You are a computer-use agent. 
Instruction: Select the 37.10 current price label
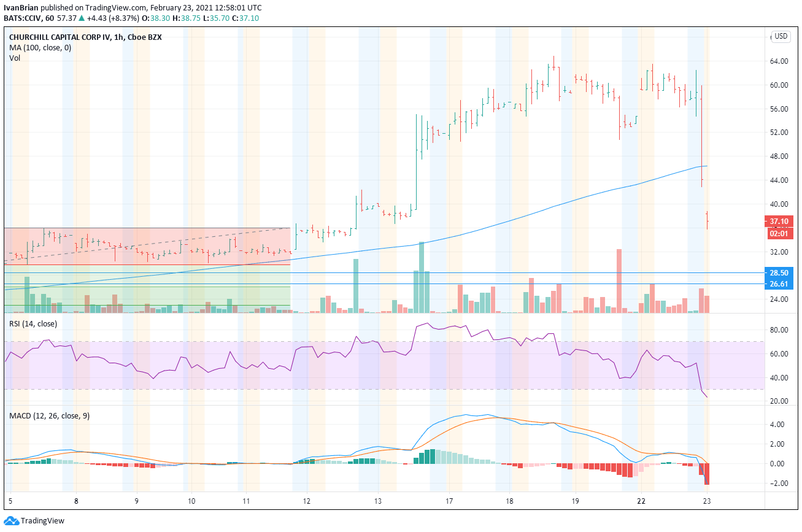tap(779, 222)
